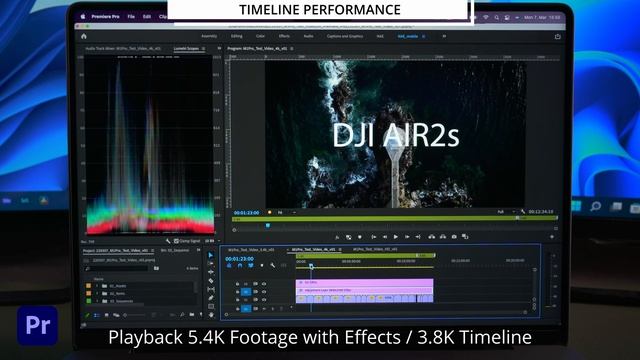Step back one frame in Program monitor
The height and width of the screenshot is (360, 640).
pos(384,237)
